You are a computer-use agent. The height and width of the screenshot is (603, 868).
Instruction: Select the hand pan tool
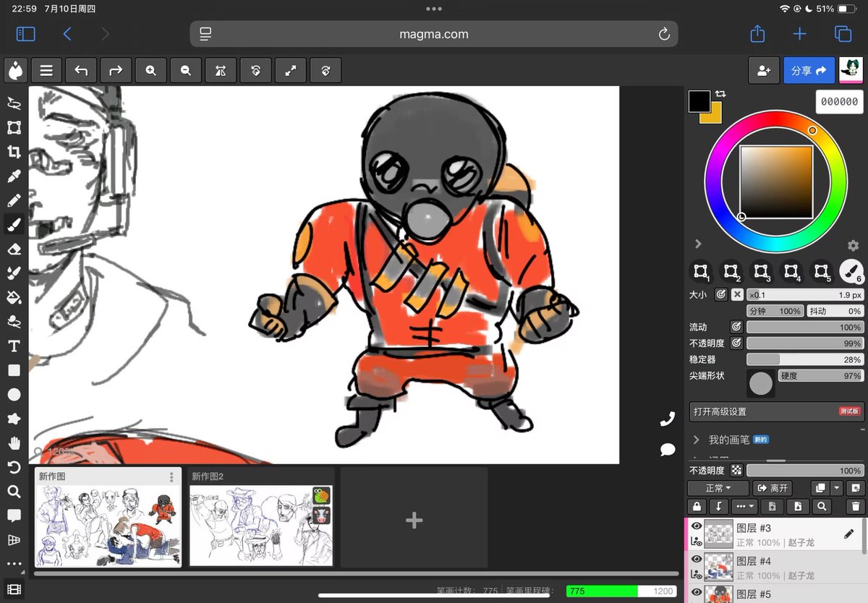click(14, 443)
